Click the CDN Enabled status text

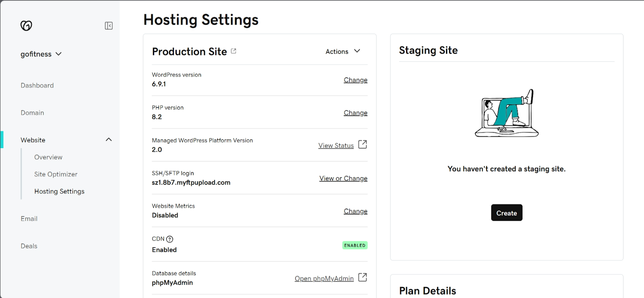coord(164,250)
